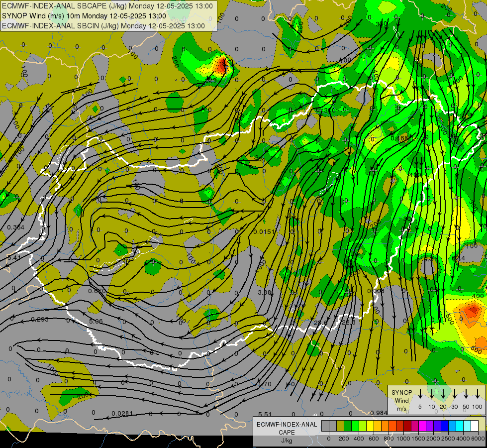Viewport: 487px width, 448px height.
Task: Click the SYNOP Wind m/s legend label
Action: [401, 400]
